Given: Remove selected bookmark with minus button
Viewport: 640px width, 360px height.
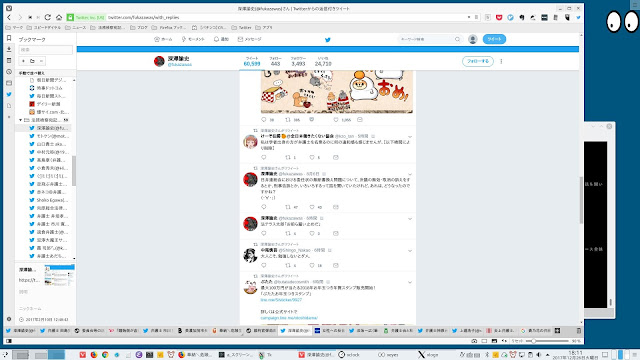Looking at the screenshot, I should point(41,61).
